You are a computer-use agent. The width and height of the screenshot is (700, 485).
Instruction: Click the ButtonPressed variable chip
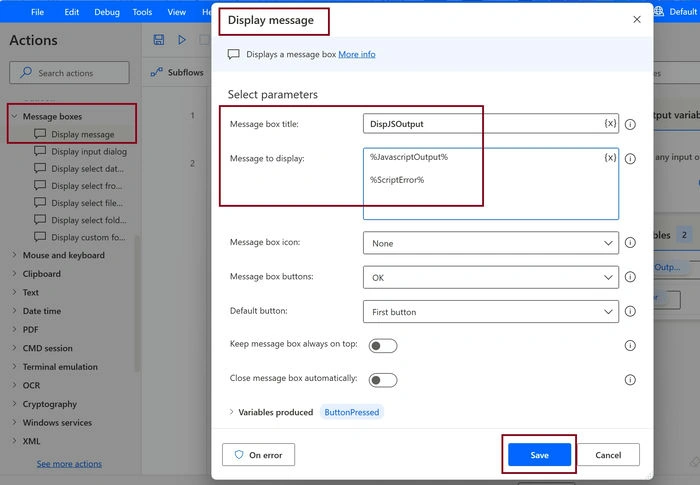click(351, 412)
